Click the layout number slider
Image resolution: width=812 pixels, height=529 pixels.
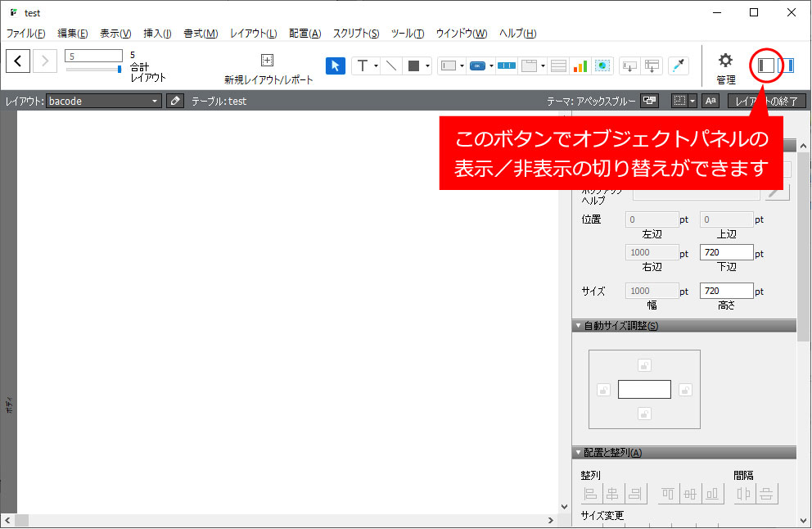[x=94, y=69]
